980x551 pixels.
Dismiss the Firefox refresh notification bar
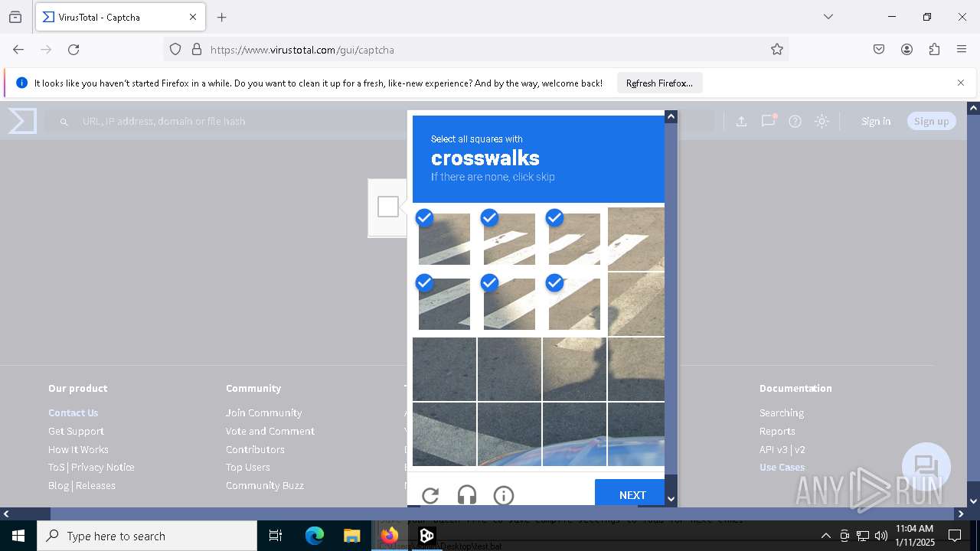[x=961, y=83]
